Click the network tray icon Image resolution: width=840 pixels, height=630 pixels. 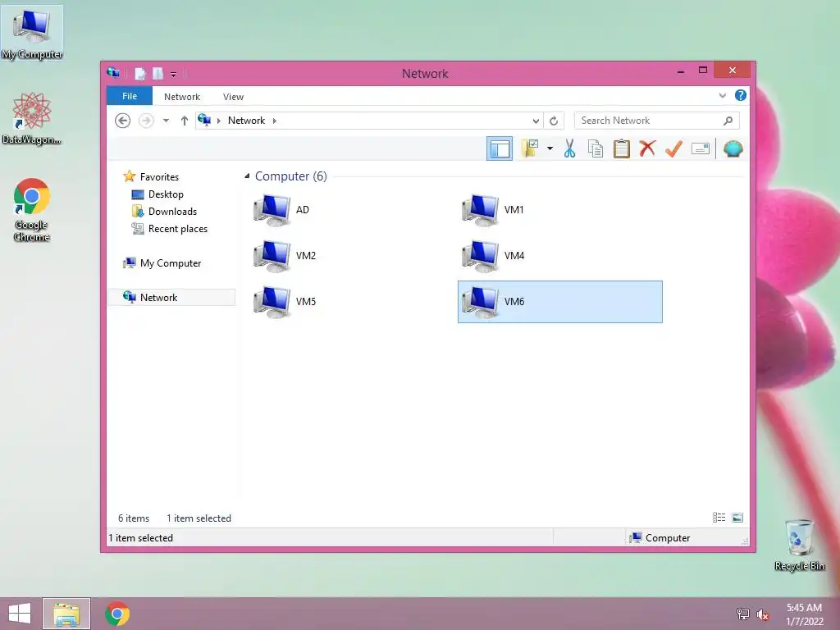[x=743, y=614]
